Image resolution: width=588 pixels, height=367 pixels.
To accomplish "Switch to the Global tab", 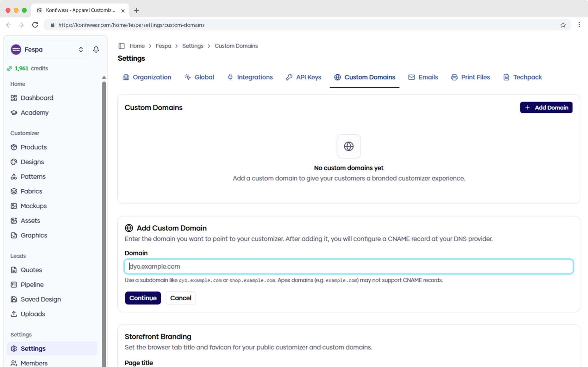I will (199, 77).
